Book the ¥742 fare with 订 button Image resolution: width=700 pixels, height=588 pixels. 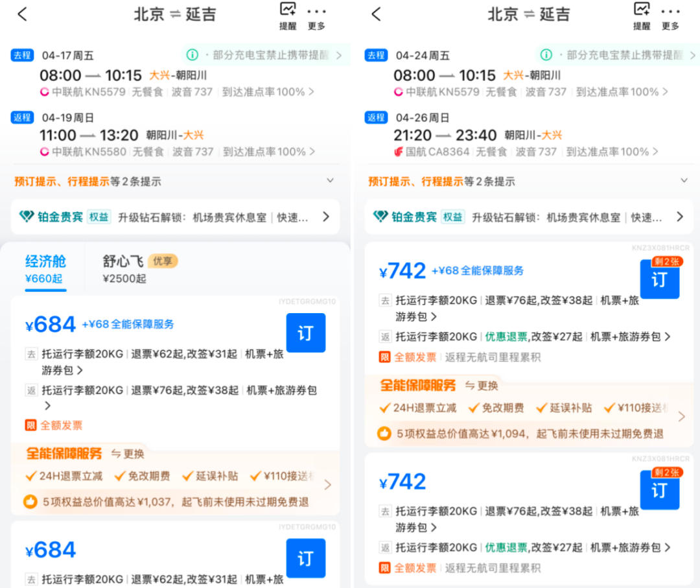(x=659, y=280)
